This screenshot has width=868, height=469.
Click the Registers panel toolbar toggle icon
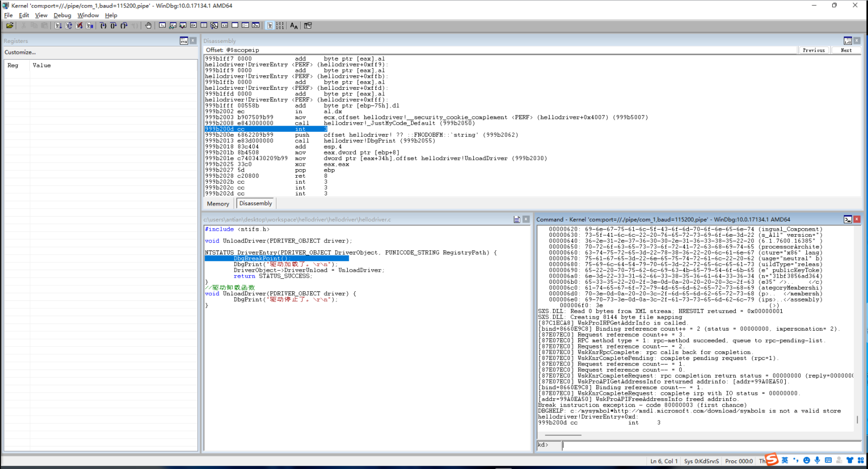tap(184, 41)
